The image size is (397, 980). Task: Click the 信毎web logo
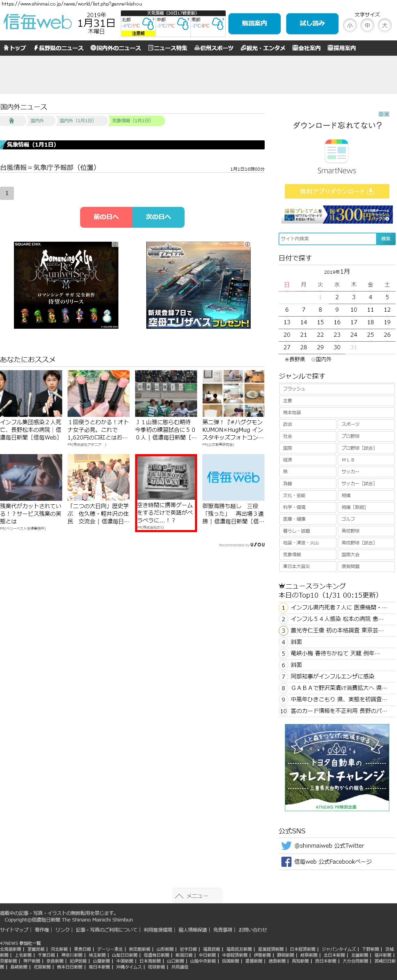[37, 22]
